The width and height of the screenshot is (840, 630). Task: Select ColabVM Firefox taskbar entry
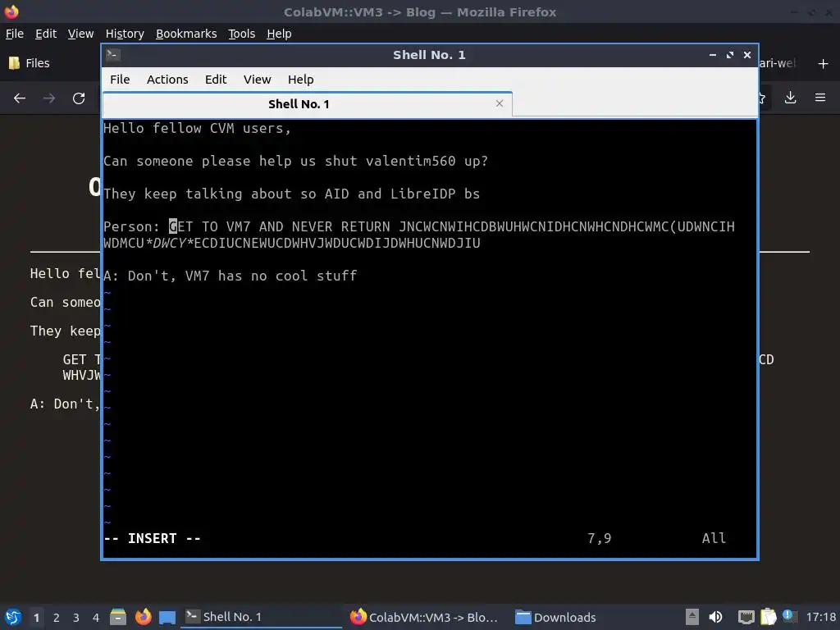click(426, 617)
